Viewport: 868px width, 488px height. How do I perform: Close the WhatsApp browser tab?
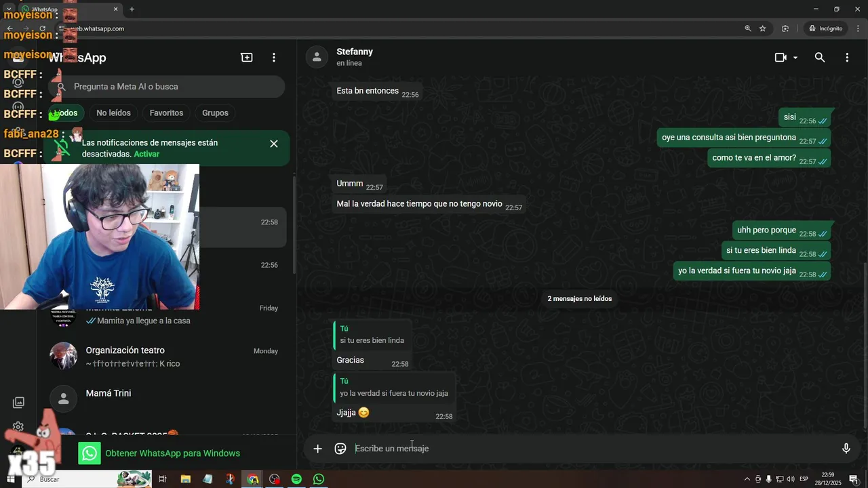(116, 9)
